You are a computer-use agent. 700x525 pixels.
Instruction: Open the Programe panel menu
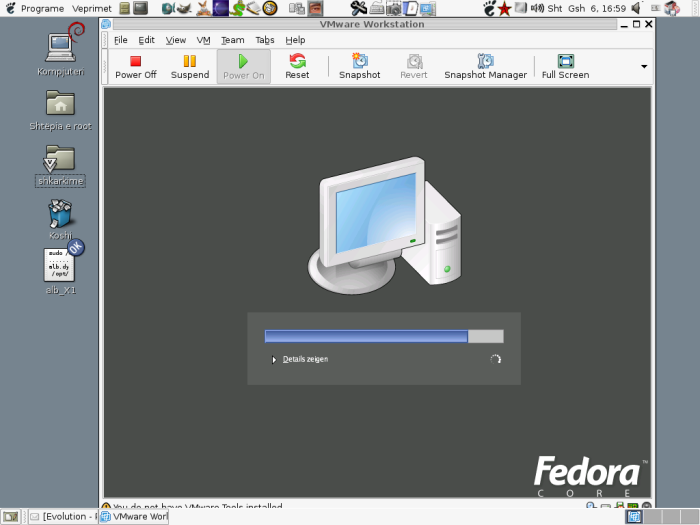point(42,8)
